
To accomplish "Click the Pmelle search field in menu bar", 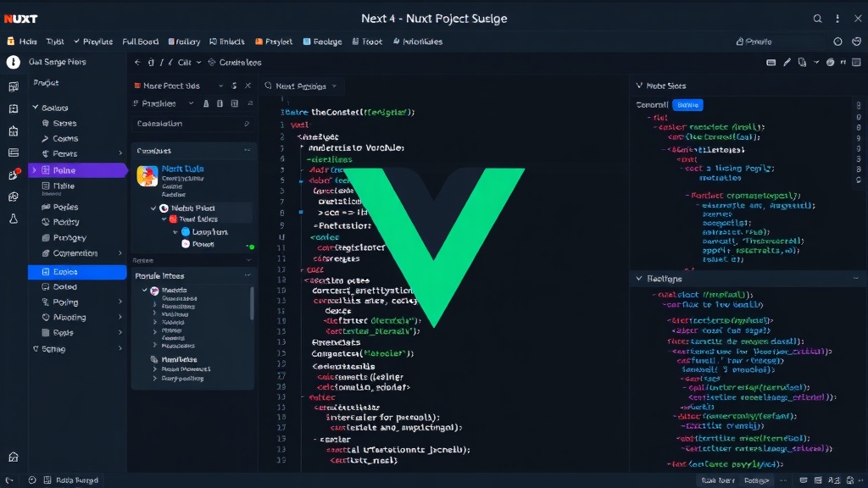I will [x=780, y=42].
